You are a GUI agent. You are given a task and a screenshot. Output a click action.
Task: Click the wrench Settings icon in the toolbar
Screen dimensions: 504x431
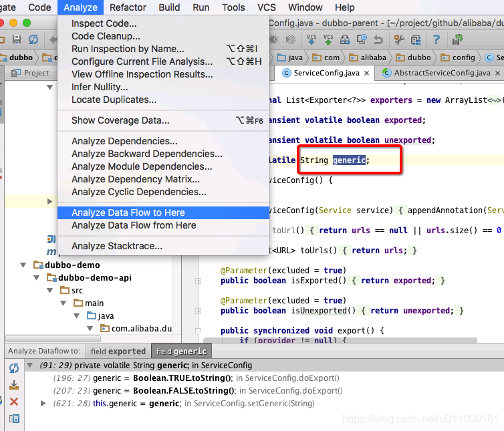tap(399, 39)
